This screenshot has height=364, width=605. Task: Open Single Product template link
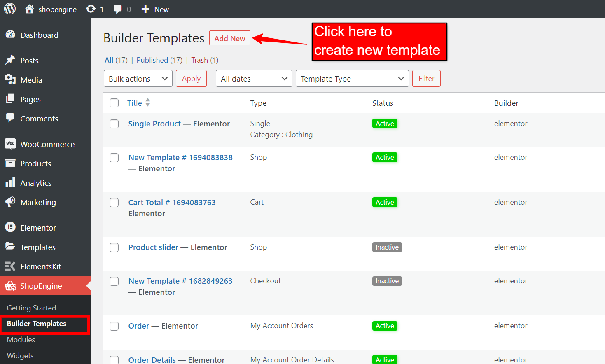pos(154,124)
